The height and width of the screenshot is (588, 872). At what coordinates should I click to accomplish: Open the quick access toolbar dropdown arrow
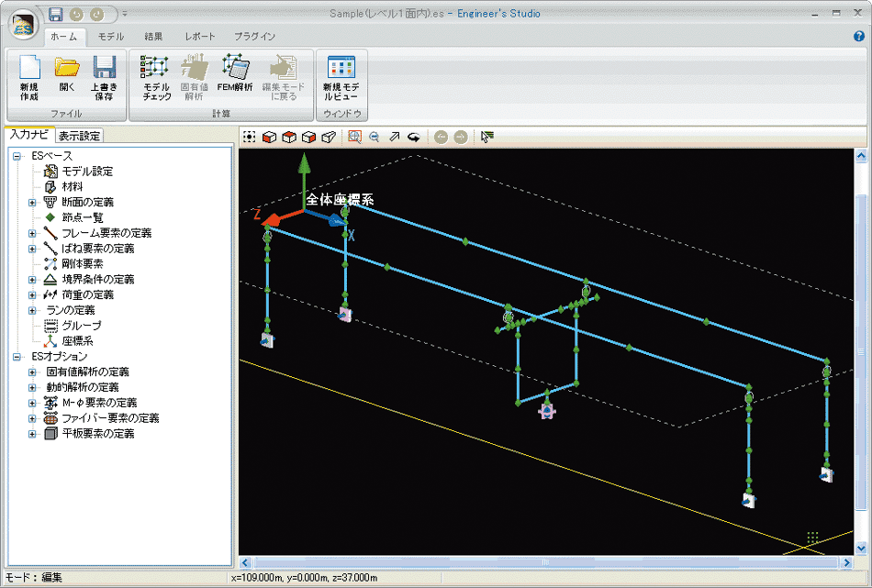[x=125, y=14]
